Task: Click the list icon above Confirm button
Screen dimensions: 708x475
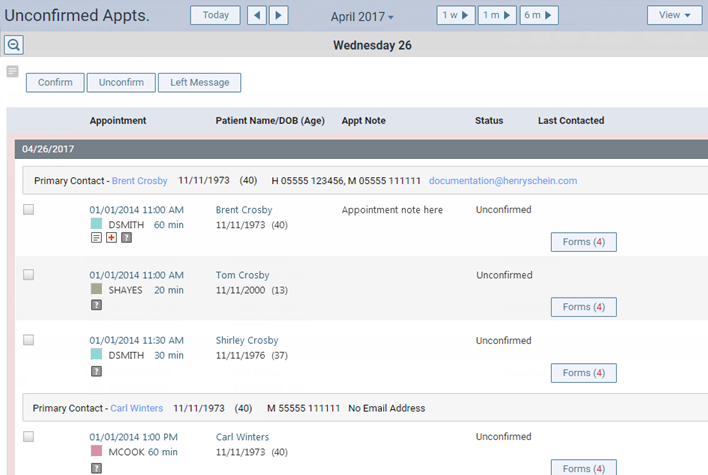Action: coord(12,71)
